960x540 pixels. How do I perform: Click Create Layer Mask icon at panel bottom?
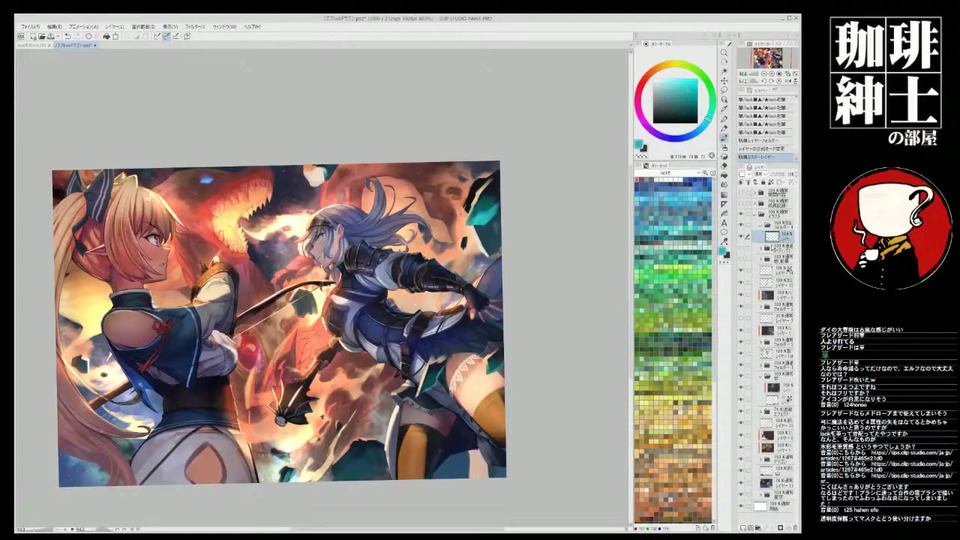tap(781, 527)
